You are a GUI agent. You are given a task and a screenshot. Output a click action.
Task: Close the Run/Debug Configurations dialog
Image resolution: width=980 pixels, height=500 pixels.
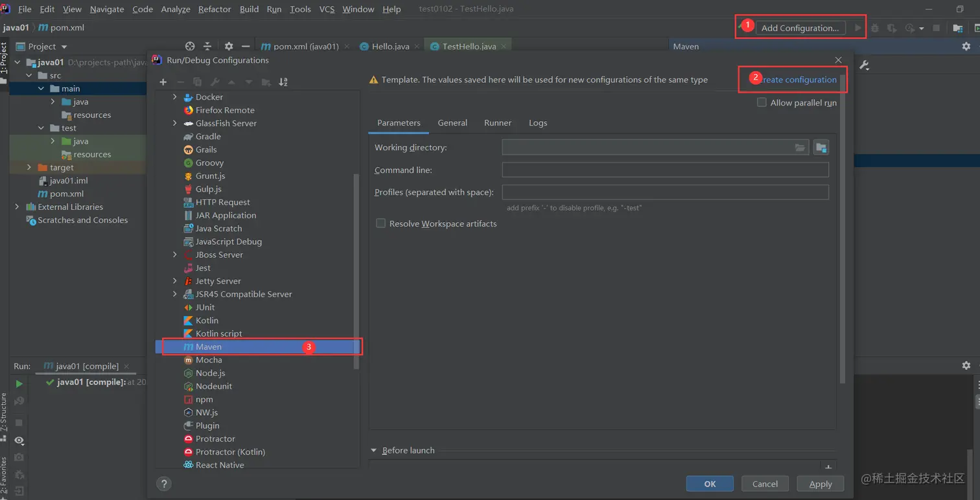(x=838, y=60)
